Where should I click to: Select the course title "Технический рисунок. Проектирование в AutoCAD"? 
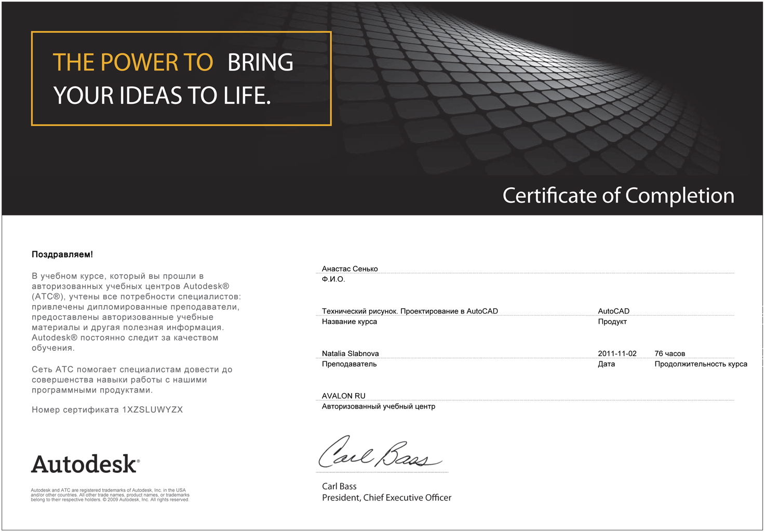coord(410,311)
